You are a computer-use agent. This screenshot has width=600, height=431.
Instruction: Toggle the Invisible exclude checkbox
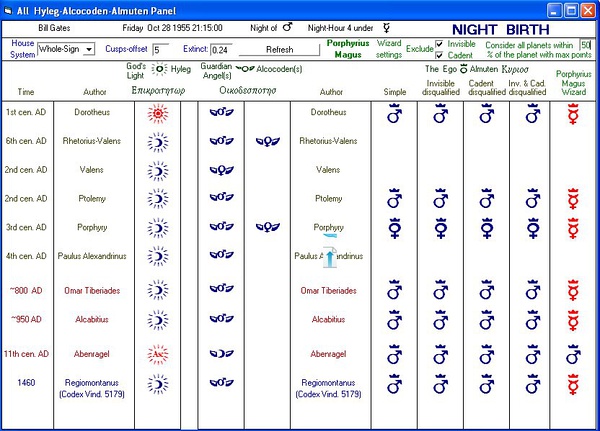(440, 44)
